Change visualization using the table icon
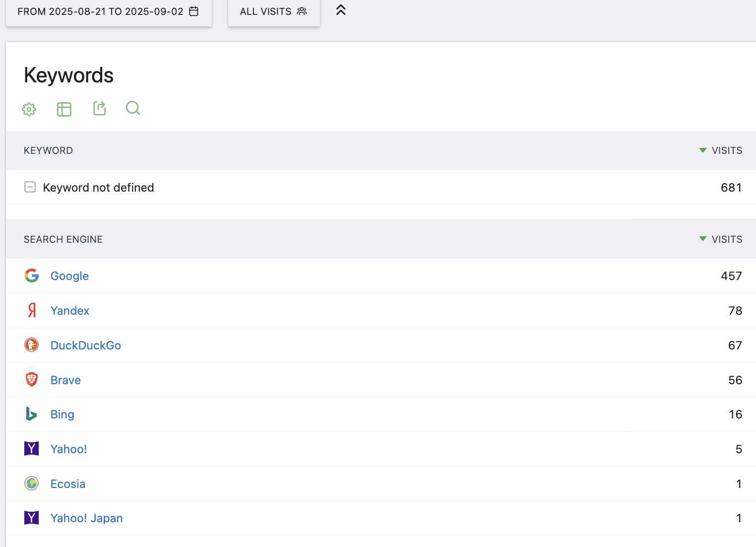Screen dimensions: 756x547 tap(64, 109)
